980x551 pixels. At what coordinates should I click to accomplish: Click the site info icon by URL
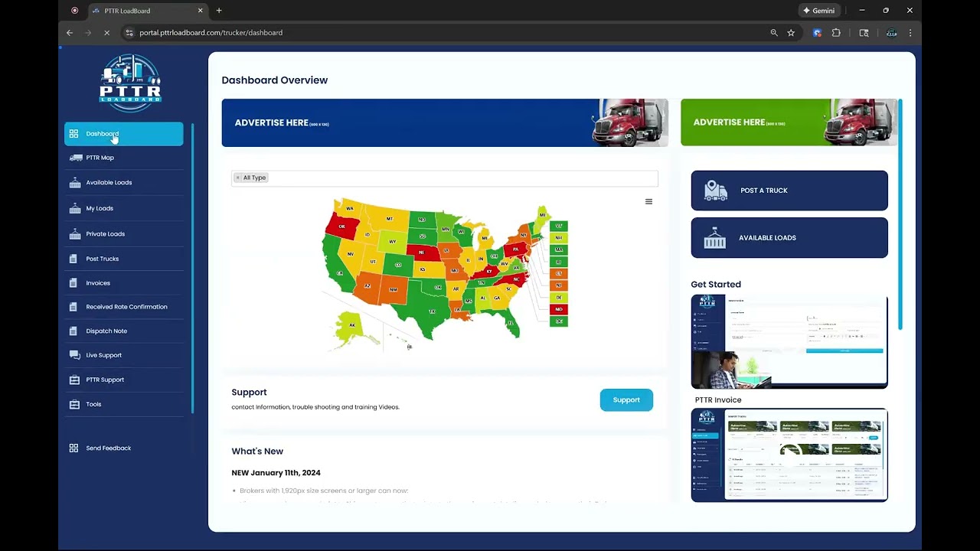[129, 33]
